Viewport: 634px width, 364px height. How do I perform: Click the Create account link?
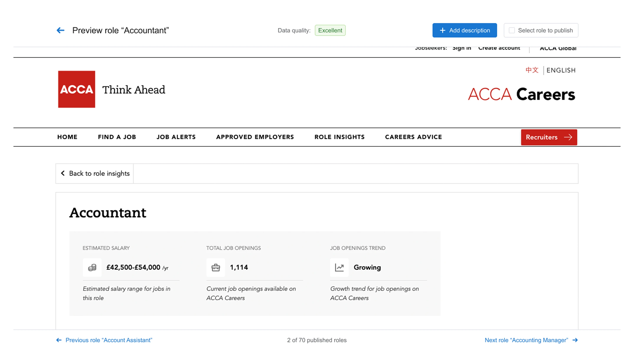(499, 48)
